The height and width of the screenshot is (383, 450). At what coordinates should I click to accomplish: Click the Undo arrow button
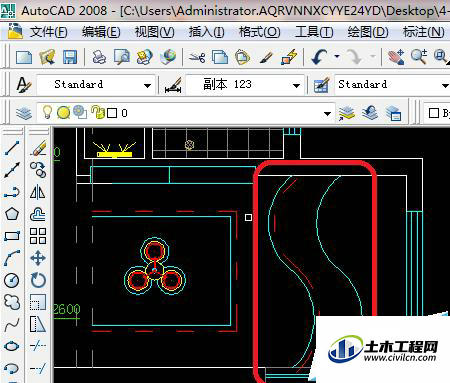pyautogui.click(x=319, y=57)
